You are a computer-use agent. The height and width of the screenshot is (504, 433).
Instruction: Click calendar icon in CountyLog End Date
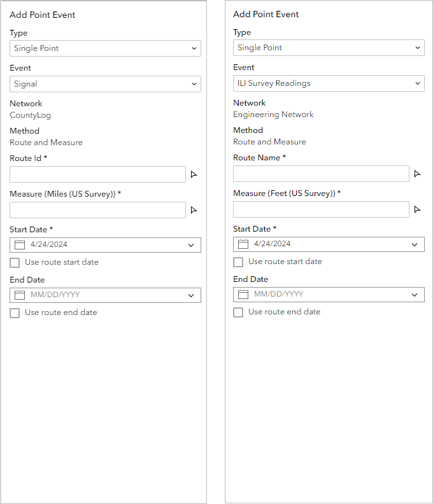[x=20, y=295]
